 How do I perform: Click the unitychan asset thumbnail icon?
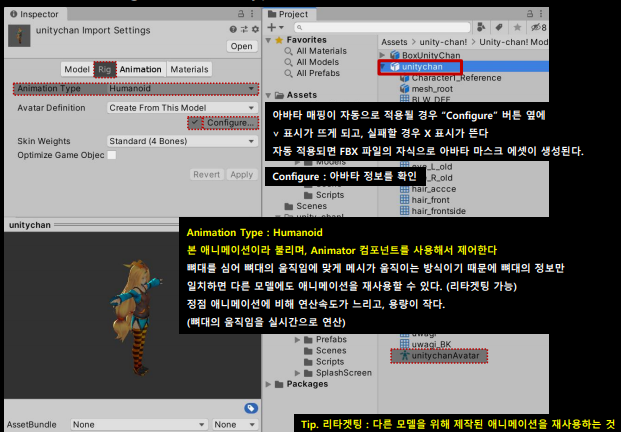19,36
